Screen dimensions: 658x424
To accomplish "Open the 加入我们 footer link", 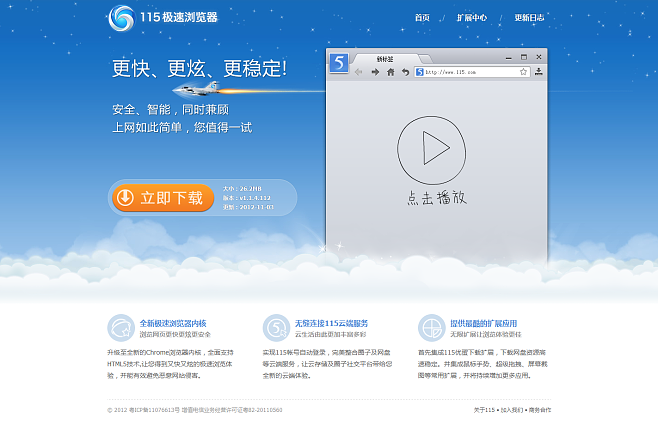I will click(x=512, y=410).
